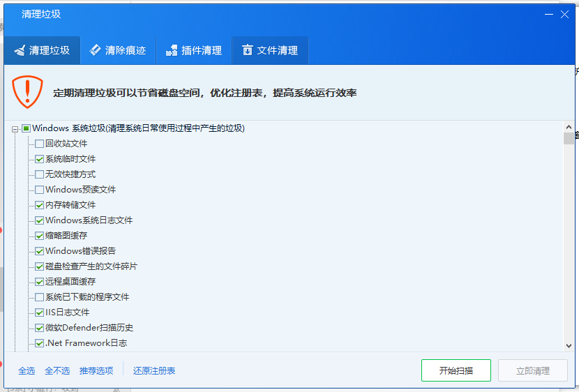The width and height of the screenshot is (579, 392).
Task: Uncheck the 缩略图缓存 checkbox
Action: [40, 236]
